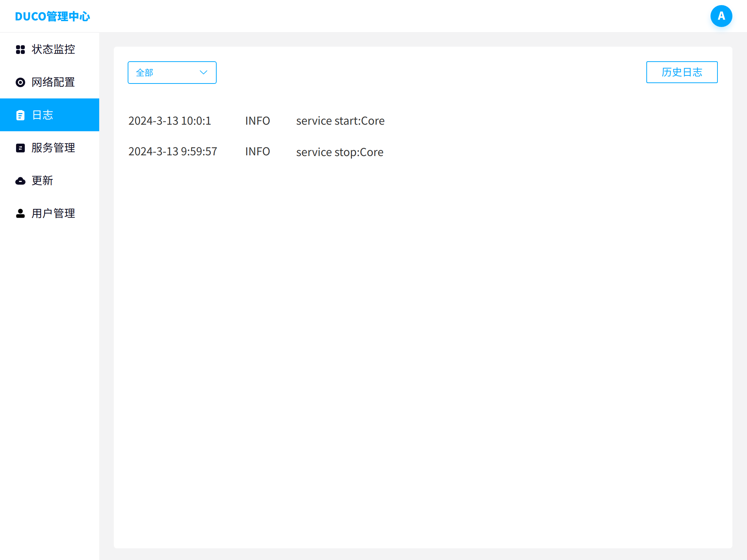This screenshot has height=560, width=747.
Task: Click the DUCO管理中心 logo title
Action: [x=53, y=16]
